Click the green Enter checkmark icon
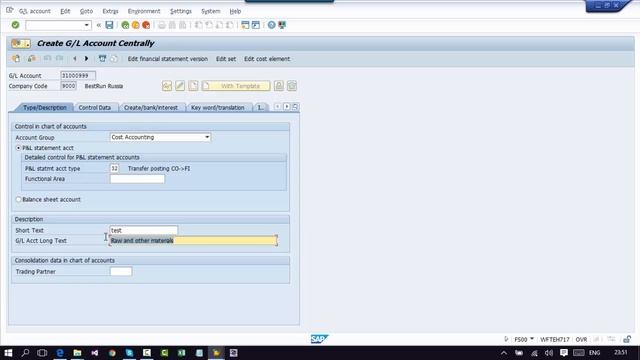This screenshot has width=640, height=360. pyautogui.click(x=15, y=25)
